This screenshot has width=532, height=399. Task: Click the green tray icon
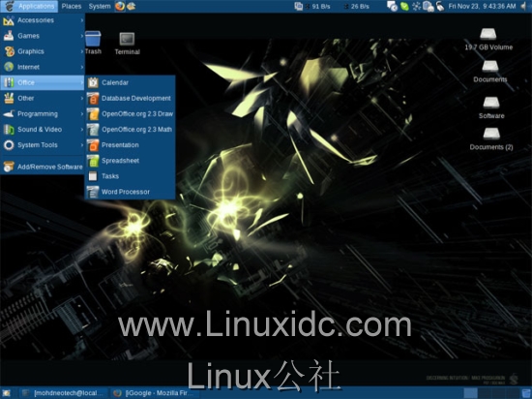click(404, 6)
